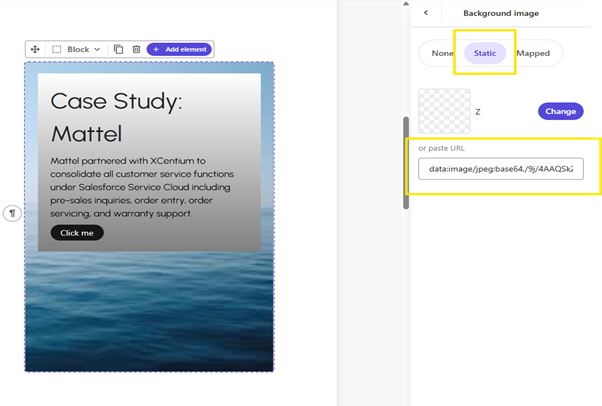Screen dimensions: 602x406
Task: Click the Mattel partnered description paragraph
Action: tap(142, 187)
